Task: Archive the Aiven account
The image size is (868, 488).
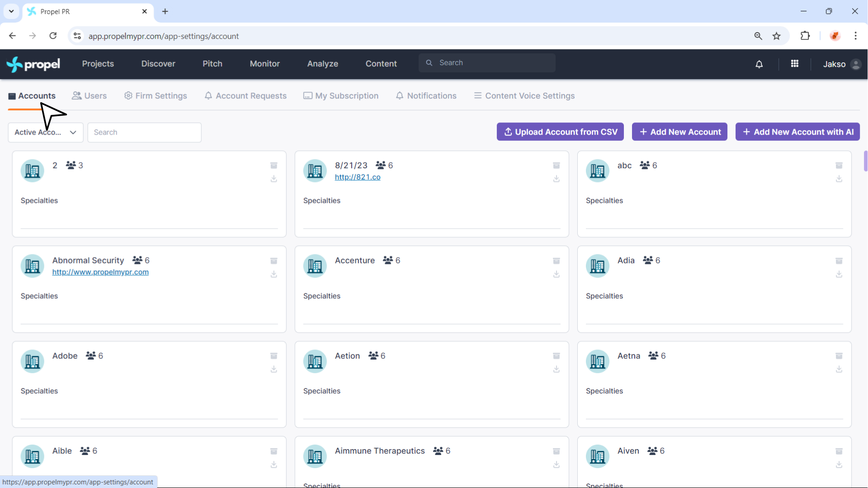Action: (x=839, y=451)
